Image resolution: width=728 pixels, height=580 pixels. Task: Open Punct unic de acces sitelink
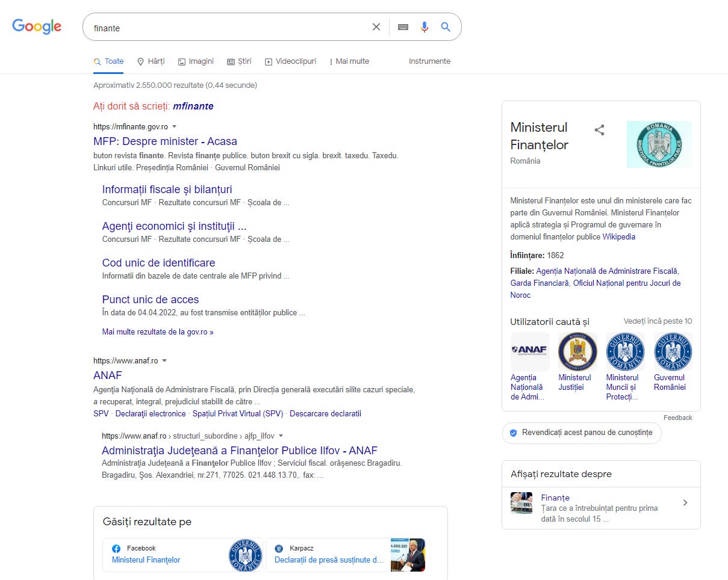coord(151,300)
